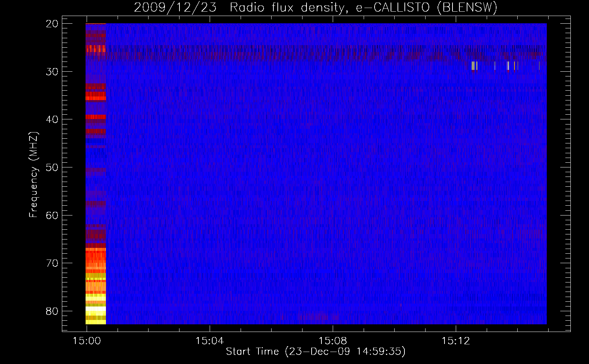Click the 70 frequency tick label
The width and height of the screenshot is (589, 364).
pyautogui.click(x=52, y=263)
